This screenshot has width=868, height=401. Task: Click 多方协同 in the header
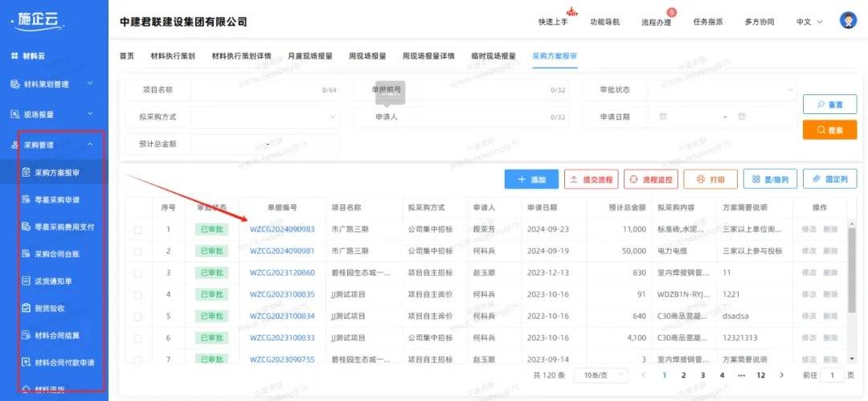pyautogui.click(x=759, y=23)
